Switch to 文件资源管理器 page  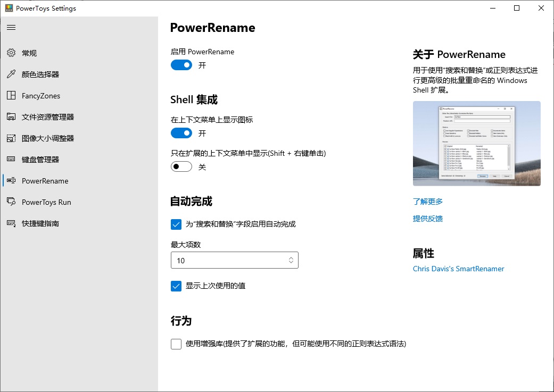pos(48,117)
